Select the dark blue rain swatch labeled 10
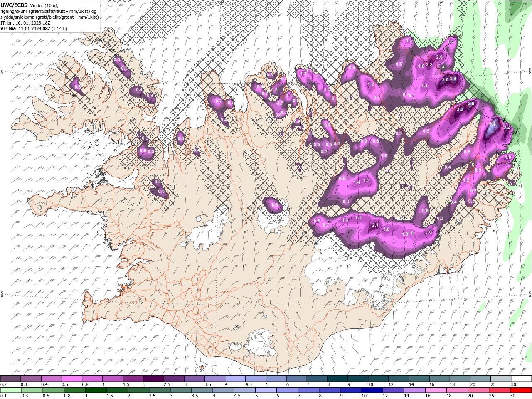Image resolution: width=532 pixels, height=399 pixels. (x=372, y=390)
